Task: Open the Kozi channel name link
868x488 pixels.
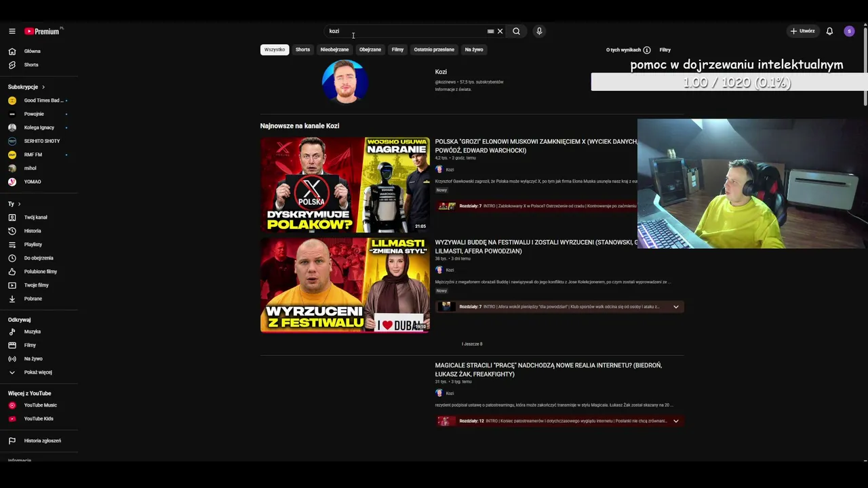Action: (441, 72)
